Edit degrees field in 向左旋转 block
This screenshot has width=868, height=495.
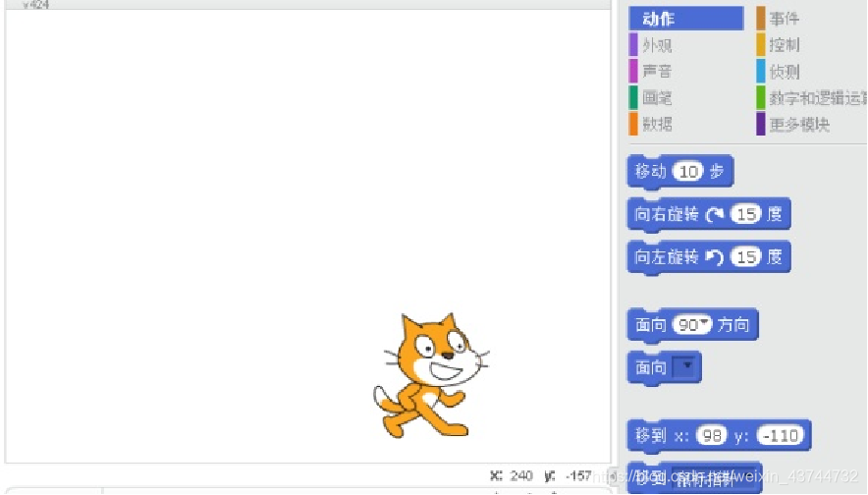pos(746,257)
